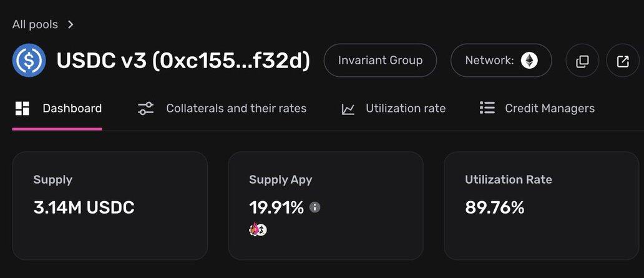Open the Utilization rate tab

[x=406, y=109]
